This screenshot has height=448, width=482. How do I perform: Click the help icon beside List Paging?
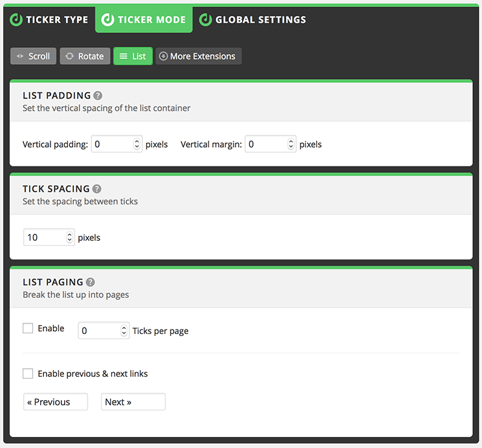(x=91, y=282)
